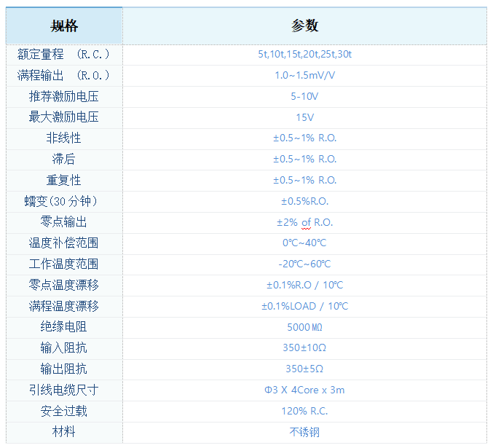
Task: Click the 重复性 value ±0.5~1% R.O.
Action: coord(304,180)
